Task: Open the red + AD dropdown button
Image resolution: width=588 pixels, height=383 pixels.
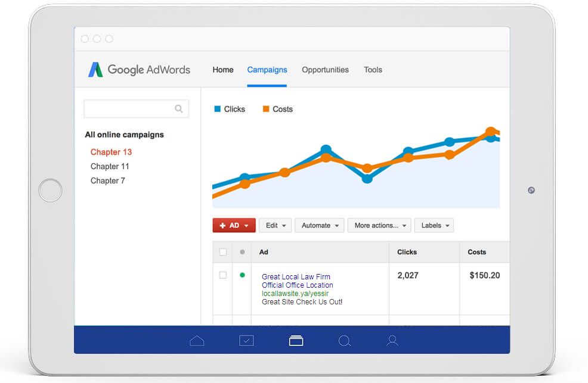Action: point(234,225)
